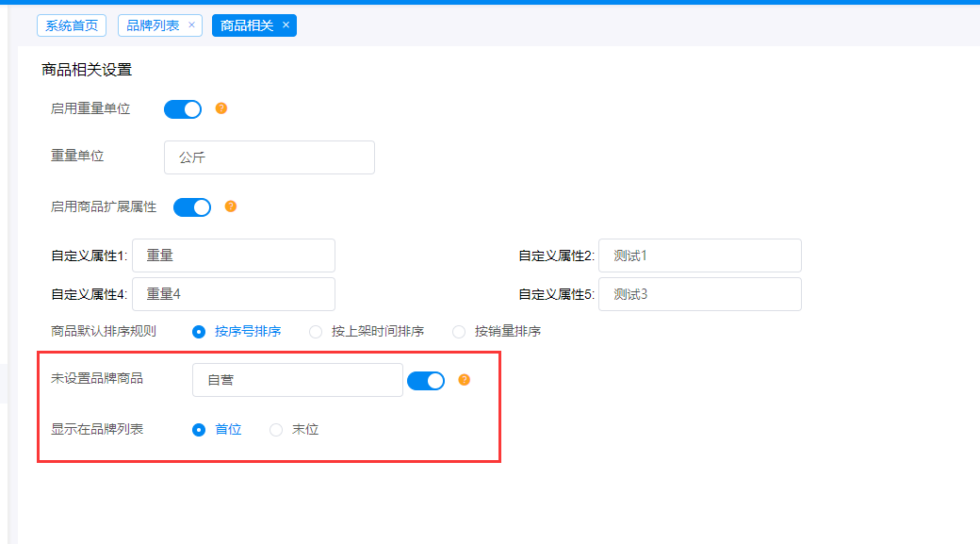Switch to the 品牌列表 tab

[153, 25]
